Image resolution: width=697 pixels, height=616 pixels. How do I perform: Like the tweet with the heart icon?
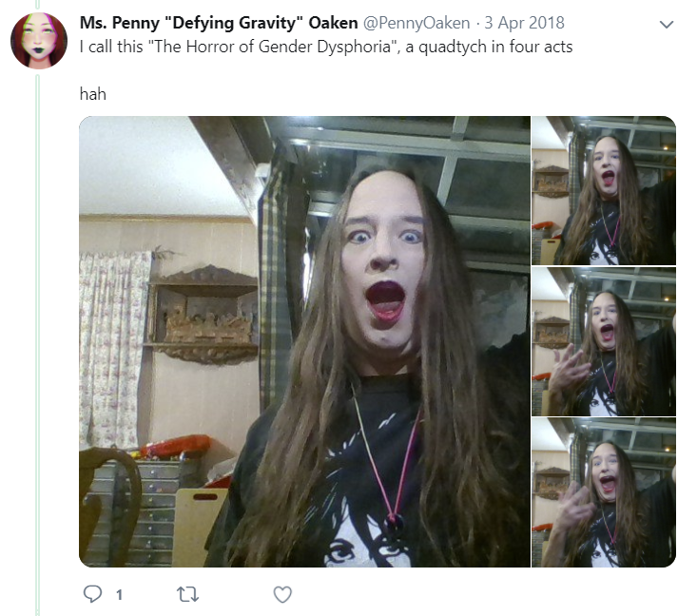[x=282, y=594]
